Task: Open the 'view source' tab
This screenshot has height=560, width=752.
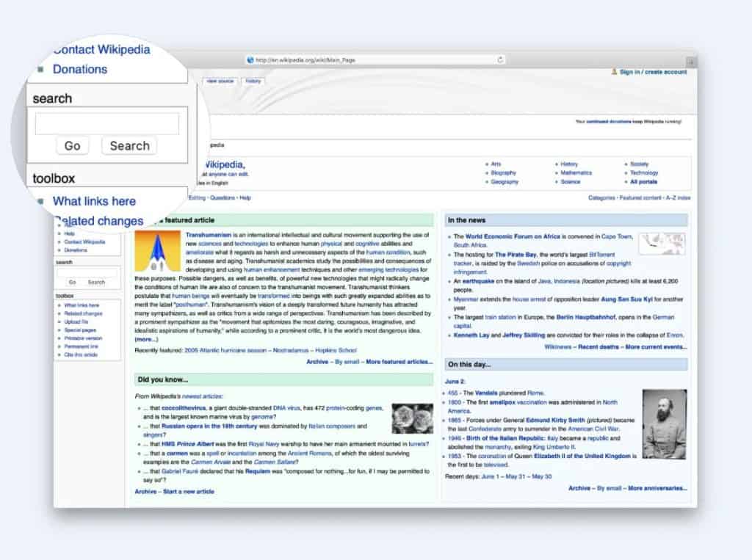Action: (x=220, y=81)
